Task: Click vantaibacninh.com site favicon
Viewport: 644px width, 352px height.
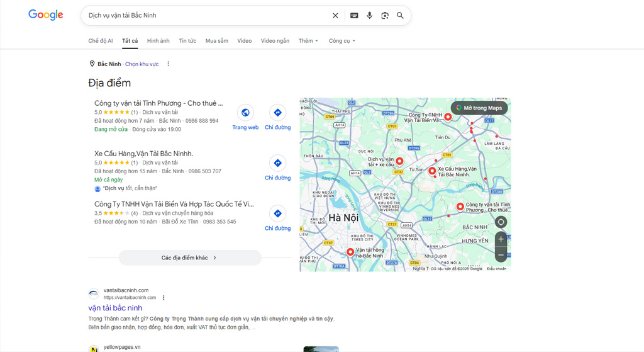Action: pyautogui.click(x=94, y=293)
